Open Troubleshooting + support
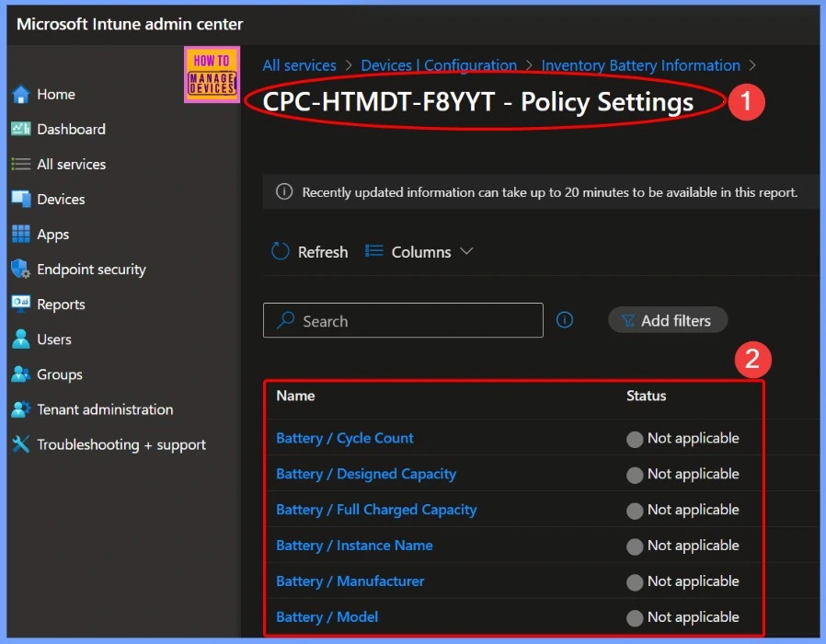Image resolution: width=826 pixels, height=644 pixels. pyautogui.click(x=121, y=444)
